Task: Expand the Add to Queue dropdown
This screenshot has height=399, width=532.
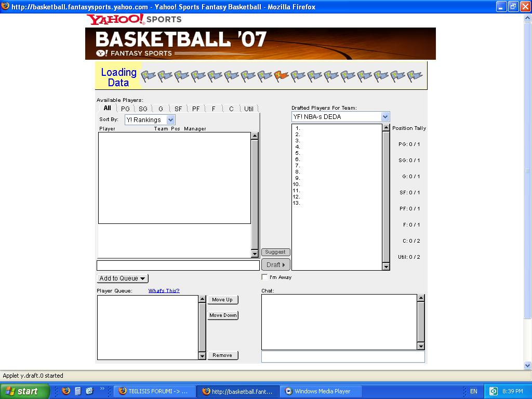Action: click(123, 278)
